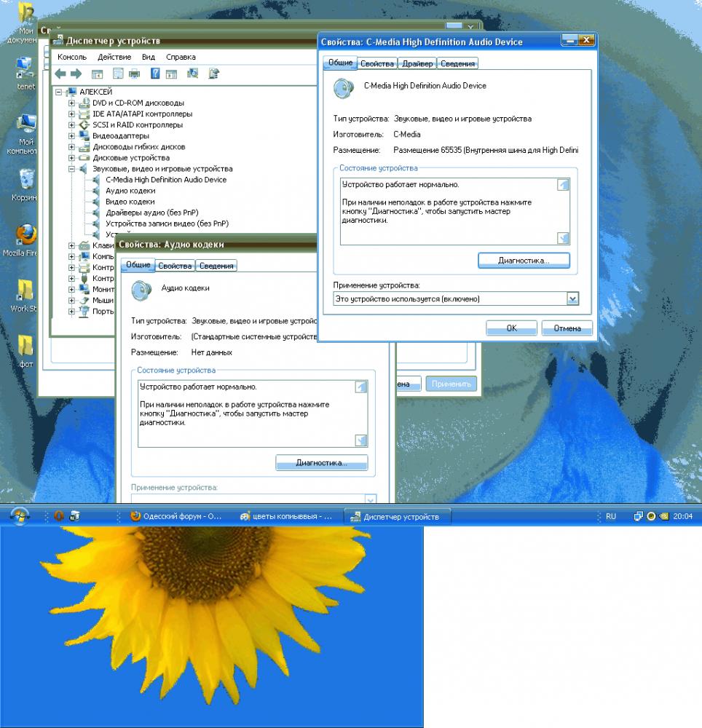Collapse Звуковые, видео и игровые устройства node
The image size is (702, 728).
[x=72, y=169]
